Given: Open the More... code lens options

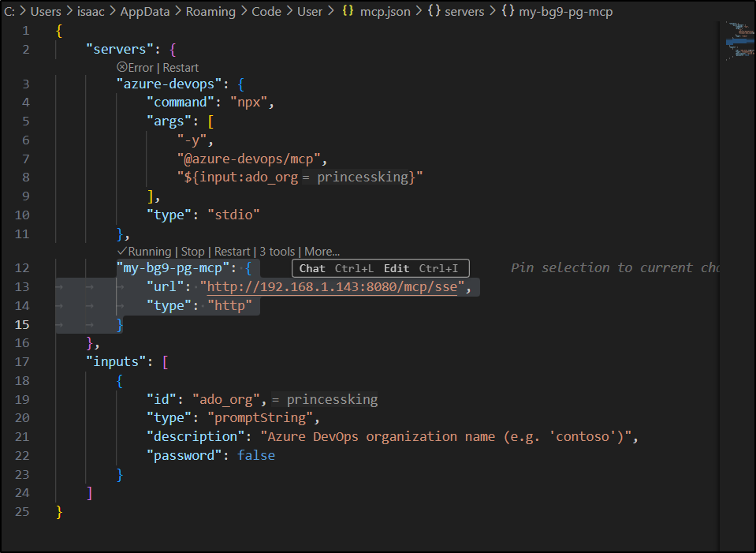Looking at the screenshot, I should 322,252.
